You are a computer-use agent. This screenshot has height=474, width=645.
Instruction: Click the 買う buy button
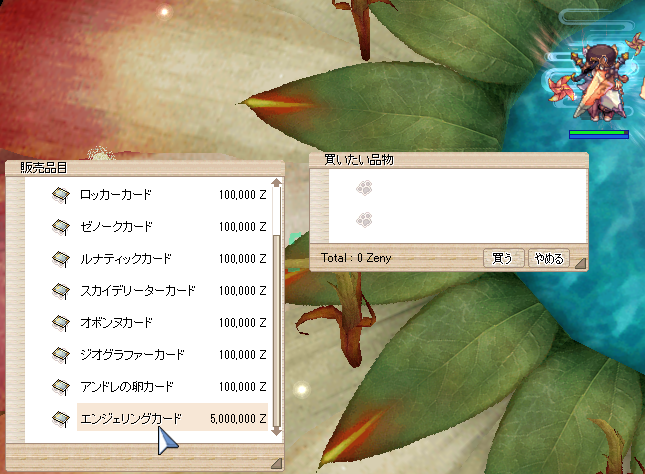click(503, 258)
